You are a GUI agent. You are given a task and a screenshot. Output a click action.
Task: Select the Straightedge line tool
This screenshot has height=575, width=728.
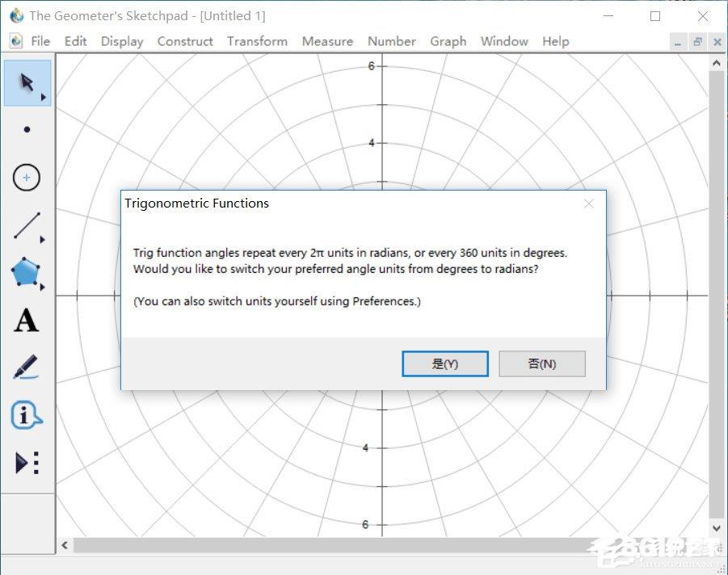click(27, 226)
